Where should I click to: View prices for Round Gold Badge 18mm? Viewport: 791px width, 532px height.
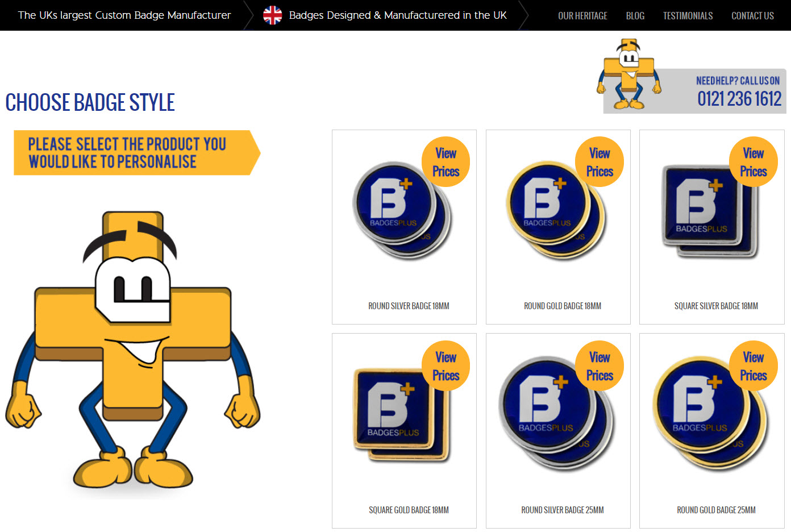coord(600,162)
